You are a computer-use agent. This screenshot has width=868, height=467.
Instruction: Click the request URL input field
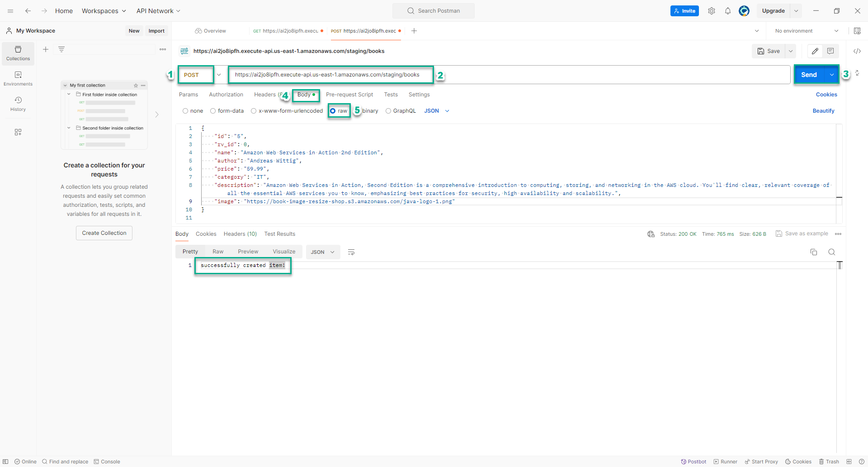click(509, 75)
